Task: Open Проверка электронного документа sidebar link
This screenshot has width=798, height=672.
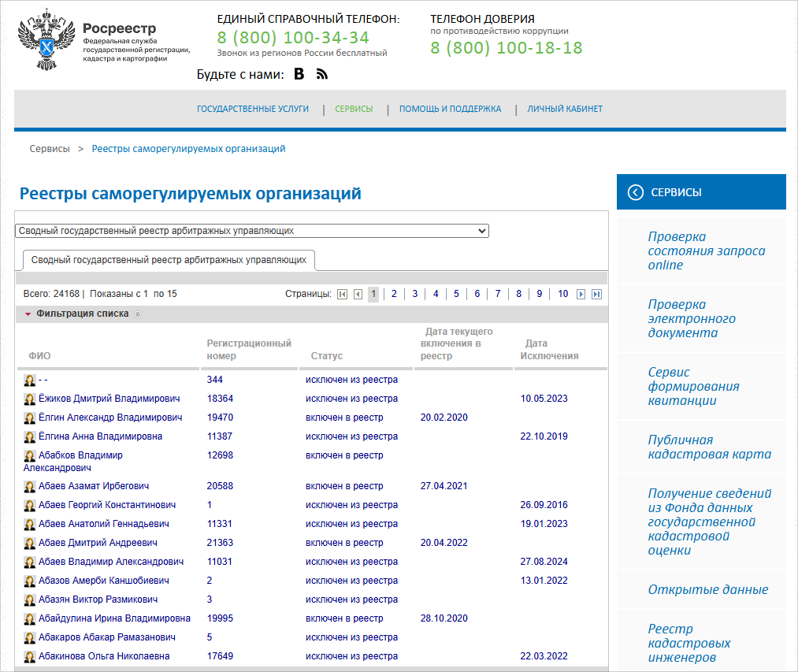Action: [x=692, y=318]
